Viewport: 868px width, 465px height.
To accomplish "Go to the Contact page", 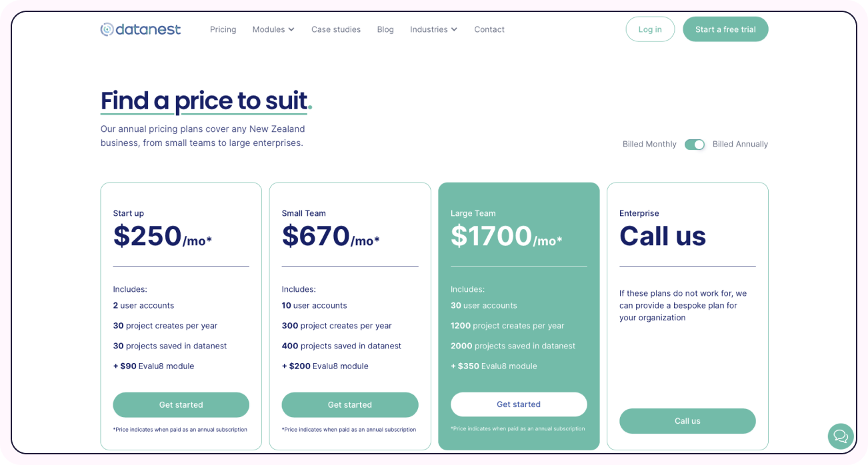I will 489,29.
